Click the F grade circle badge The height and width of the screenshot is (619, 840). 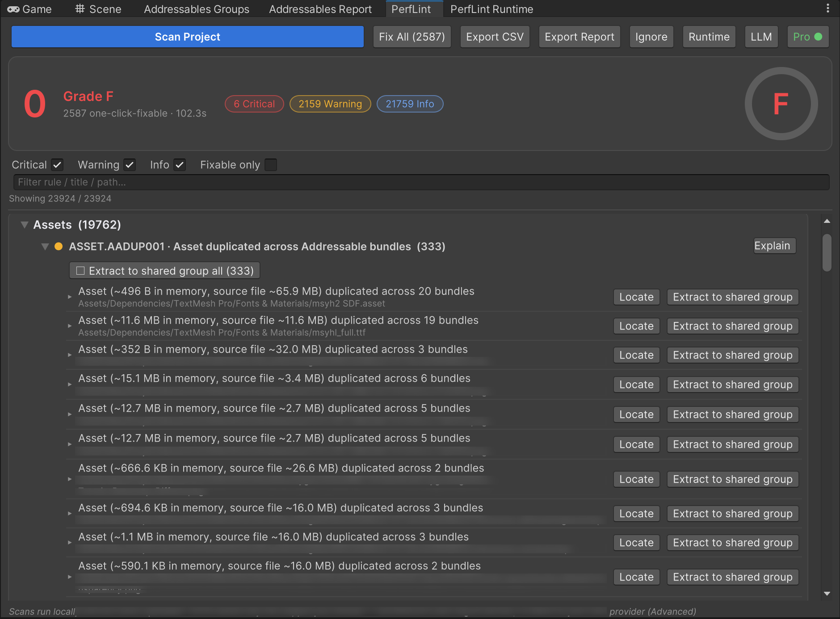(781, 104)
